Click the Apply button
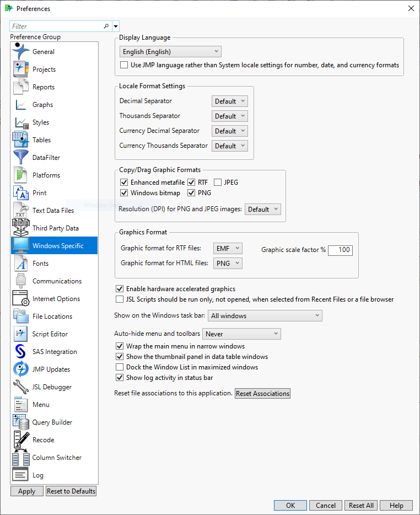This screenshot has height=515, width=420. click(27, 491)
